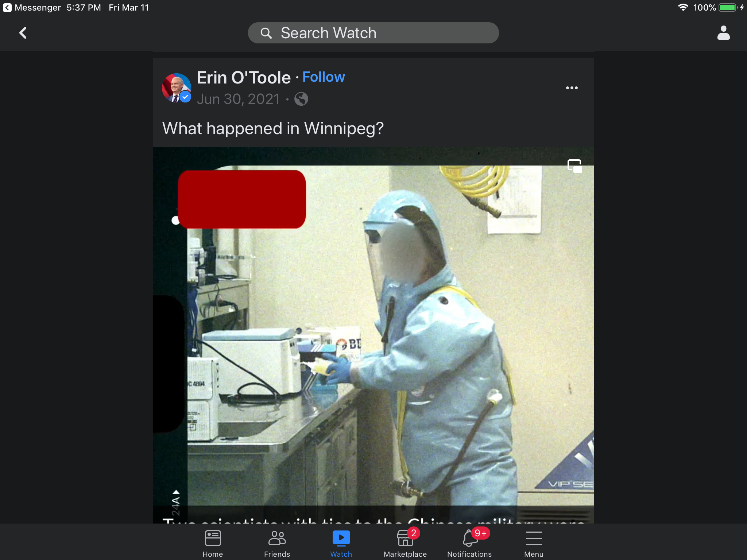This screenshot has height=560, width=747.
Task: Open Erin O'Toole's page name
Action: pos(244,78)
